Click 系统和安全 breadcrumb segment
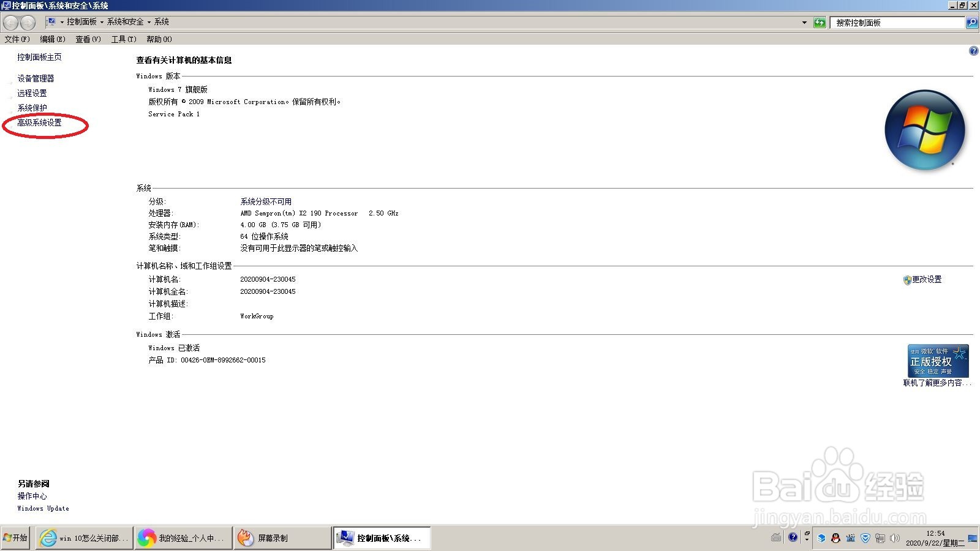 pyautogui.click(x=125, y=22)
